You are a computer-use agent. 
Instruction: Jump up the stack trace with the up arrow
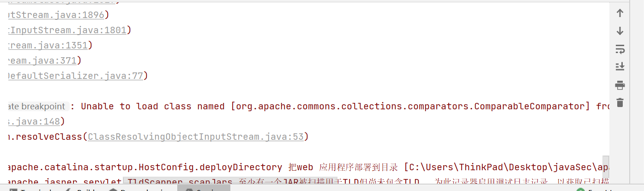(x=620, y=13)
